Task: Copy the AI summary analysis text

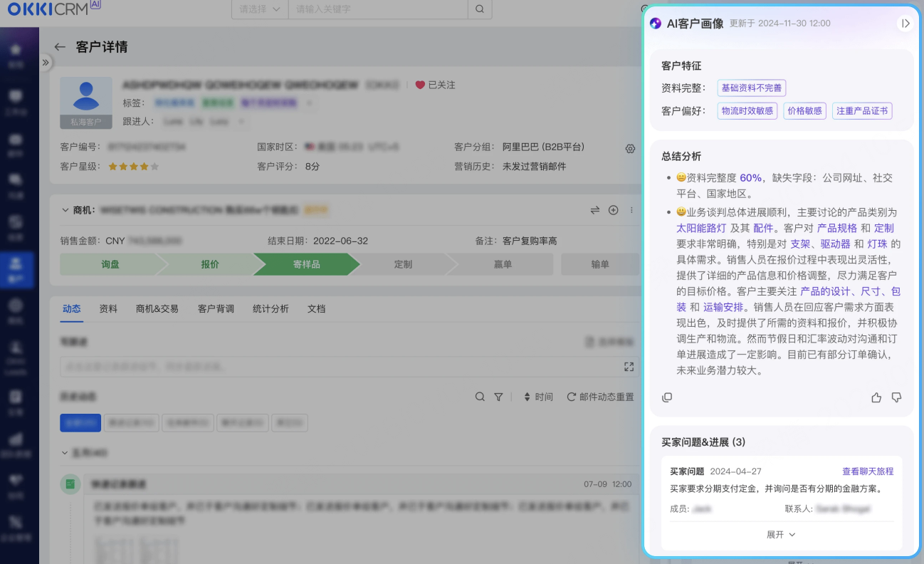Action: pos(667,397)
